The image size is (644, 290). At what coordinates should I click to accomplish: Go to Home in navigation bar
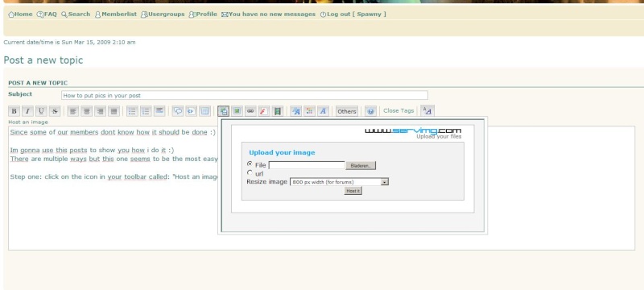(x=20, y=14)
